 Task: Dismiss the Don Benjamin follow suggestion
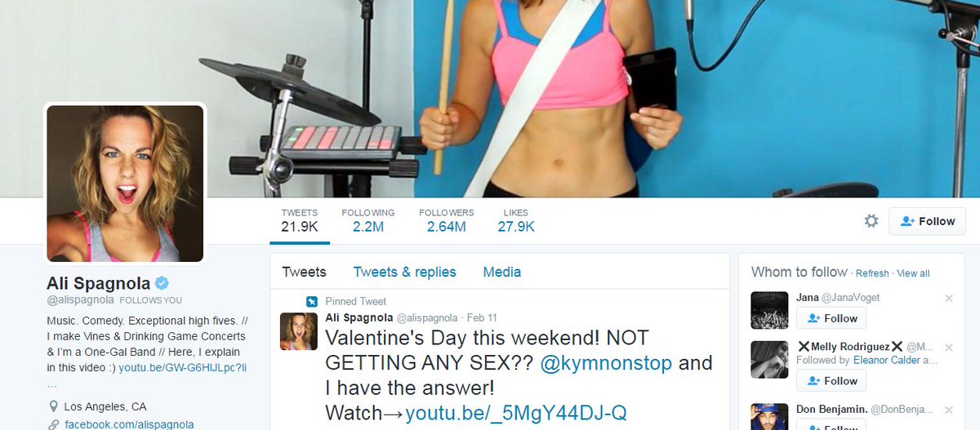coord(948,407)
